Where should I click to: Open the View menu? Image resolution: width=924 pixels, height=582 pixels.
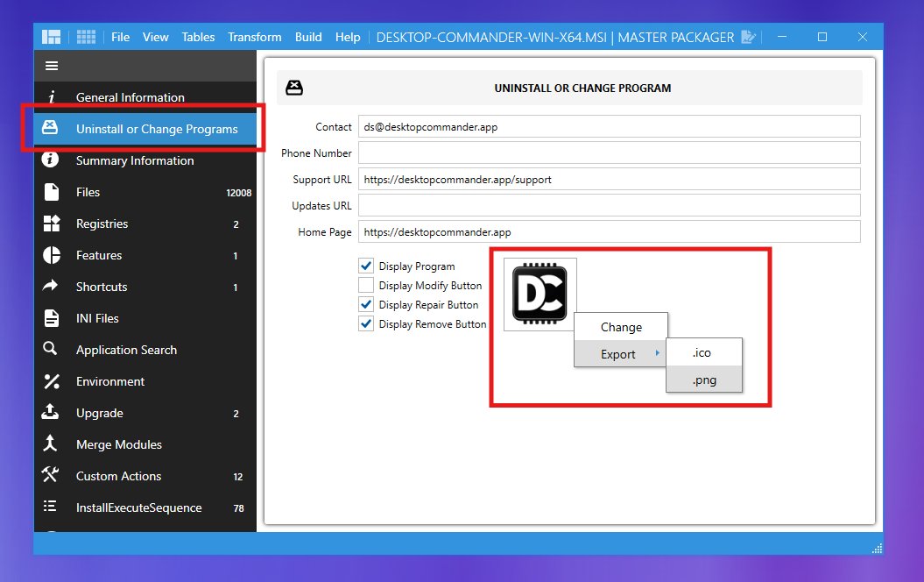coord(156,37)
